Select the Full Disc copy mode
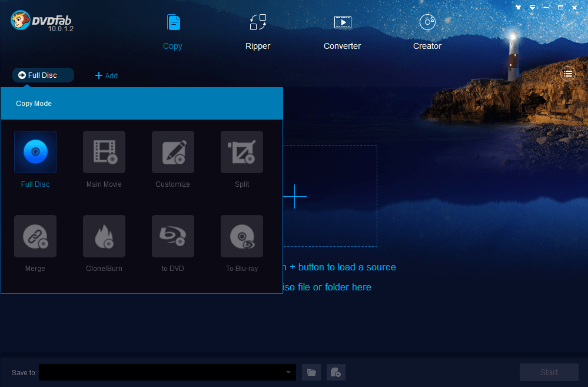Image resolution: width=588 pixels, height=387 pixels. 35,151
